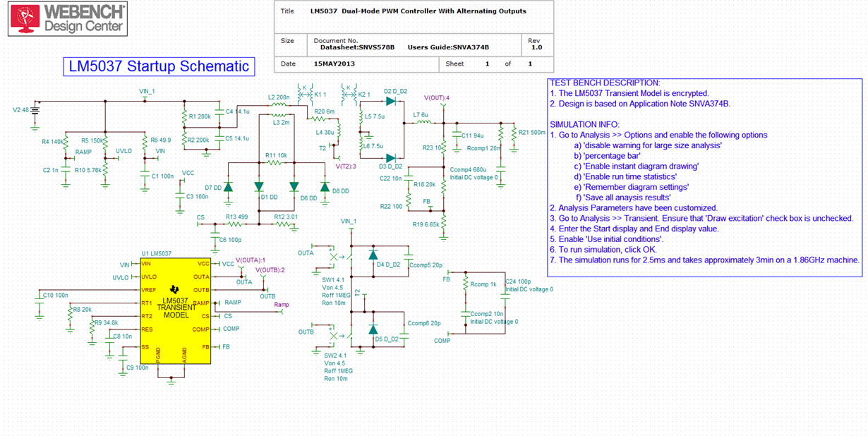Click the R21 500m load resistor
This screenshot has width=868, height=436.
pyautogui.click(x=514, y=133)
